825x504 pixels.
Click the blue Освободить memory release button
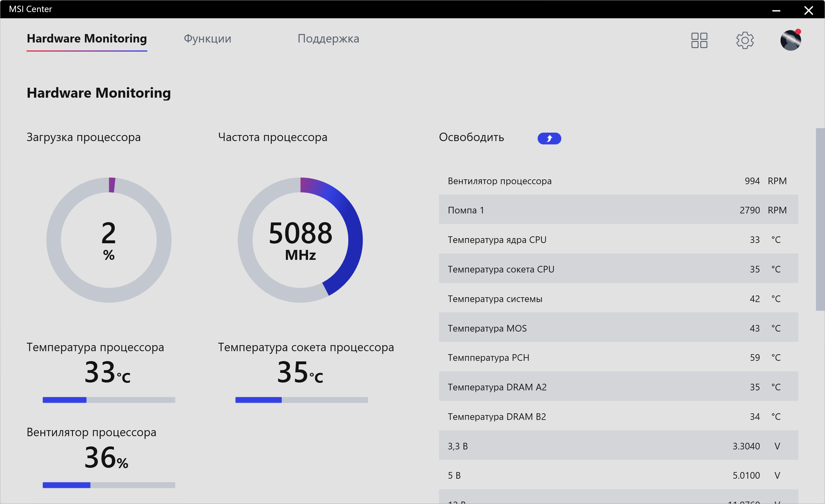(549, 138)
